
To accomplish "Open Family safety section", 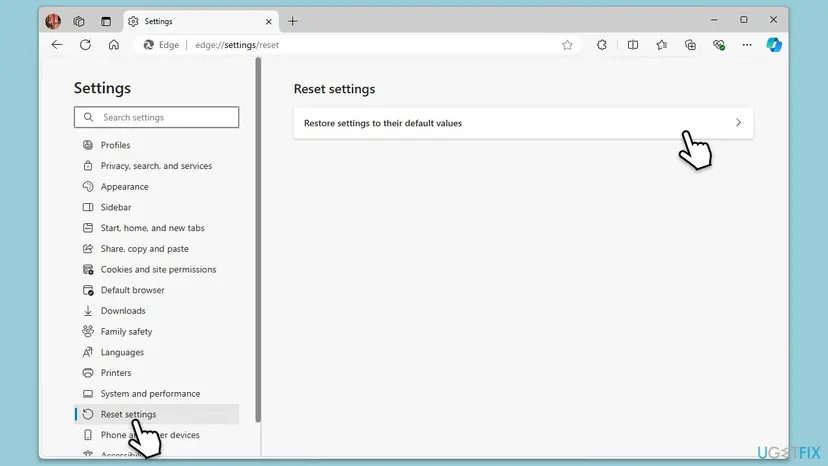I will 156,331.
